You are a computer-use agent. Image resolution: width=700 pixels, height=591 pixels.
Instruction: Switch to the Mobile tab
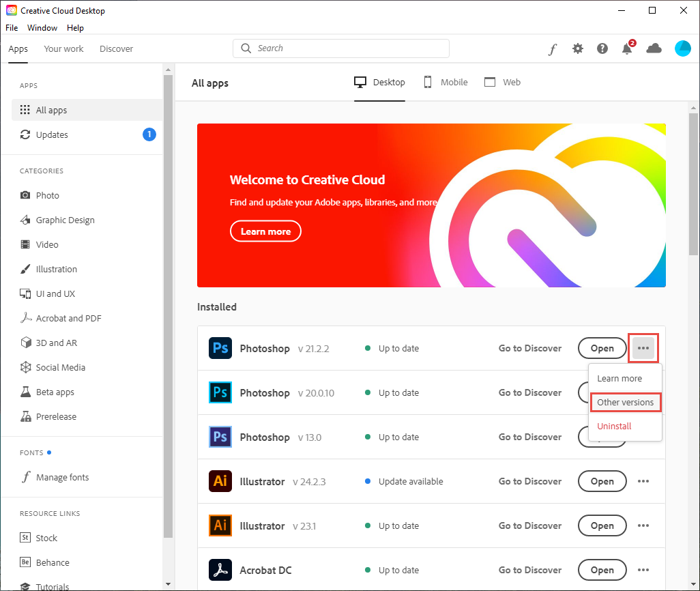[x=446, y=83]
